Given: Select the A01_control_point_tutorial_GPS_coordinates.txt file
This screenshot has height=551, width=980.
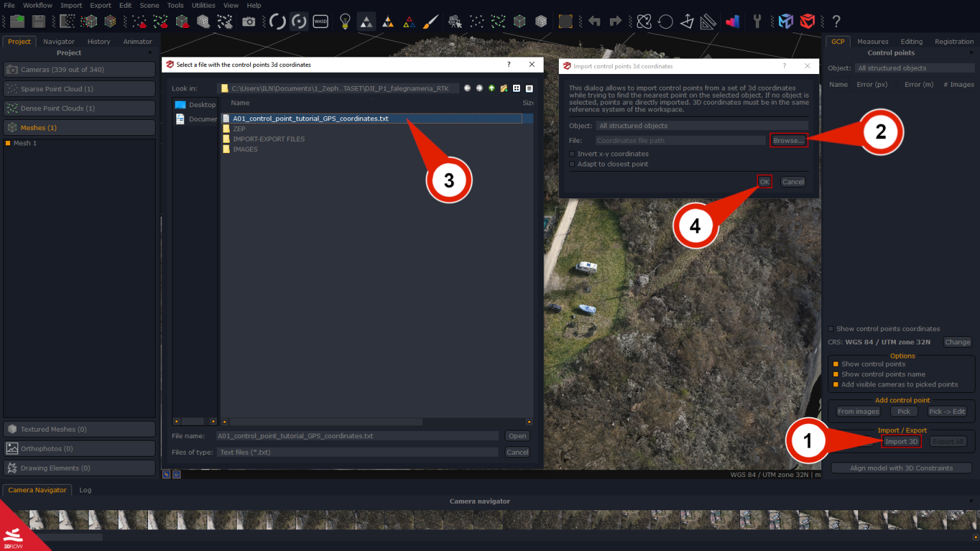Looking at the screenshot, I should click(x=311, y=118).
